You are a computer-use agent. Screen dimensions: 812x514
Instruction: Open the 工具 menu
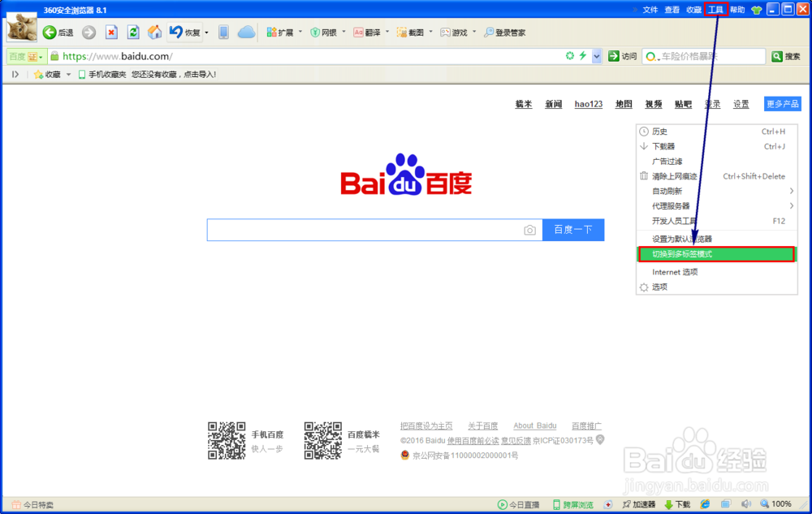(x=715, y=10)
